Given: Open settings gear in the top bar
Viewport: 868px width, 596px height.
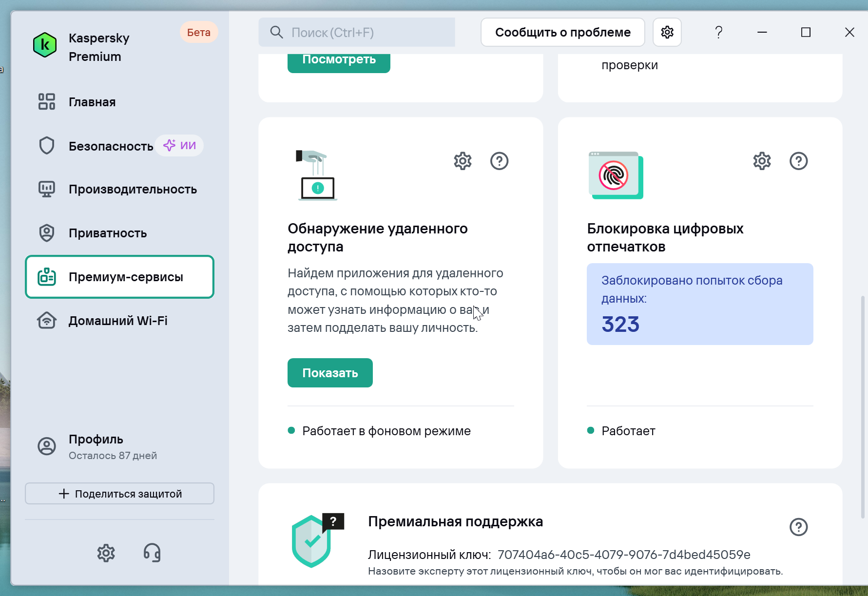Looking at the screenshot, I should pos(667,32).
